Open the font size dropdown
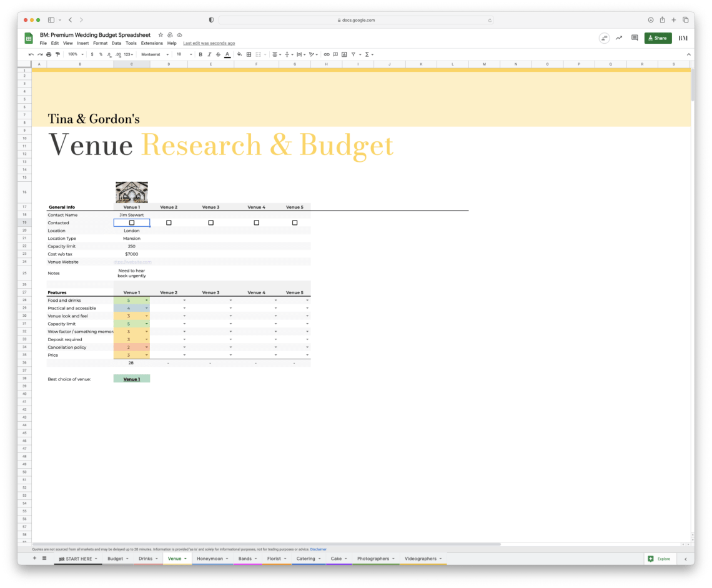The height and width of the screenshot is (588, 712). point(184,54)
